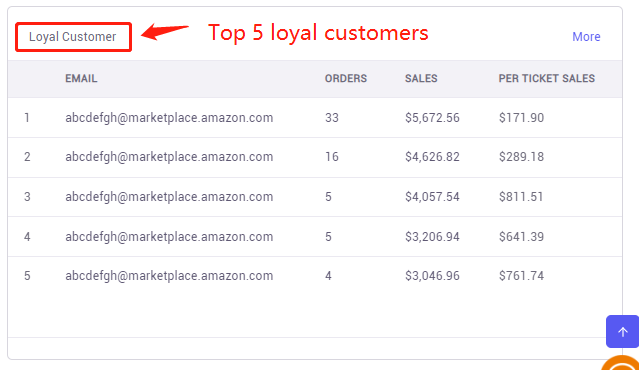Click the Top 5 loyal customers annotation
639x370 pixels.
pos(318,33)
